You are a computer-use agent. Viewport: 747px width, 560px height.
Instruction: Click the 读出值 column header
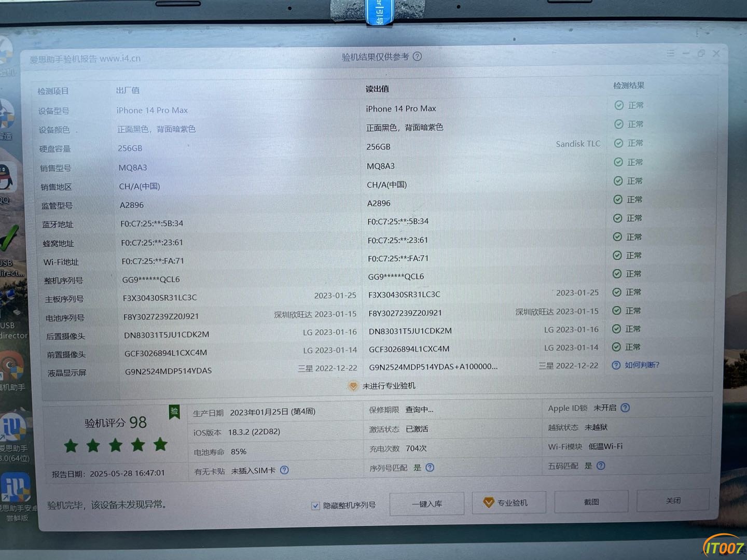coord(377,89)
